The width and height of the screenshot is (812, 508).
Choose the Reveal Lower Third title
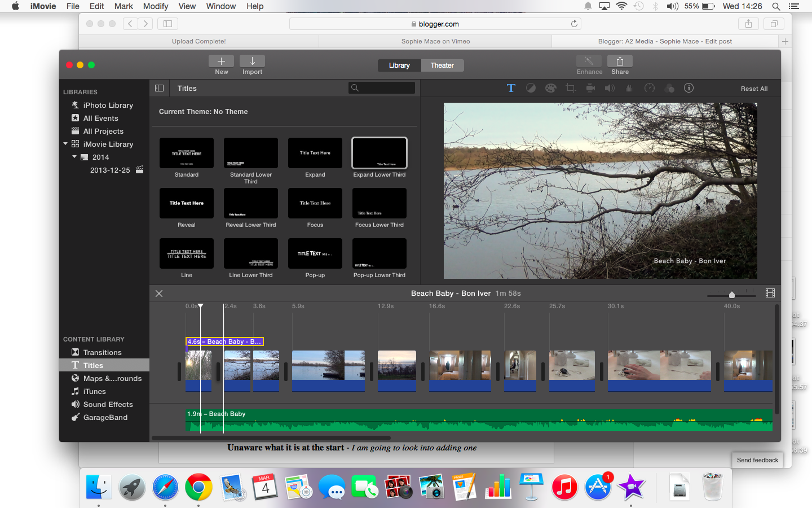pos(251,203)
